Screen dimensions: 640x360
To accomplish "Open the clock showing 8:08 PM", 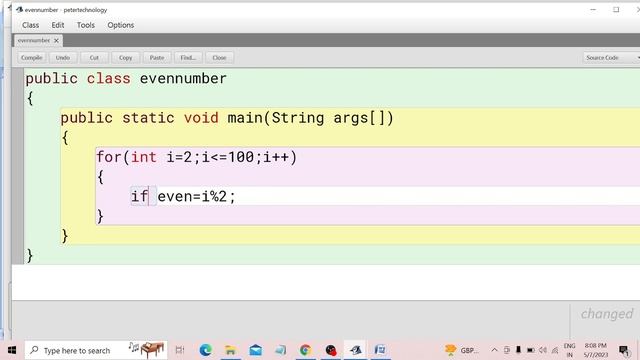I will click(x=596, y=350).
